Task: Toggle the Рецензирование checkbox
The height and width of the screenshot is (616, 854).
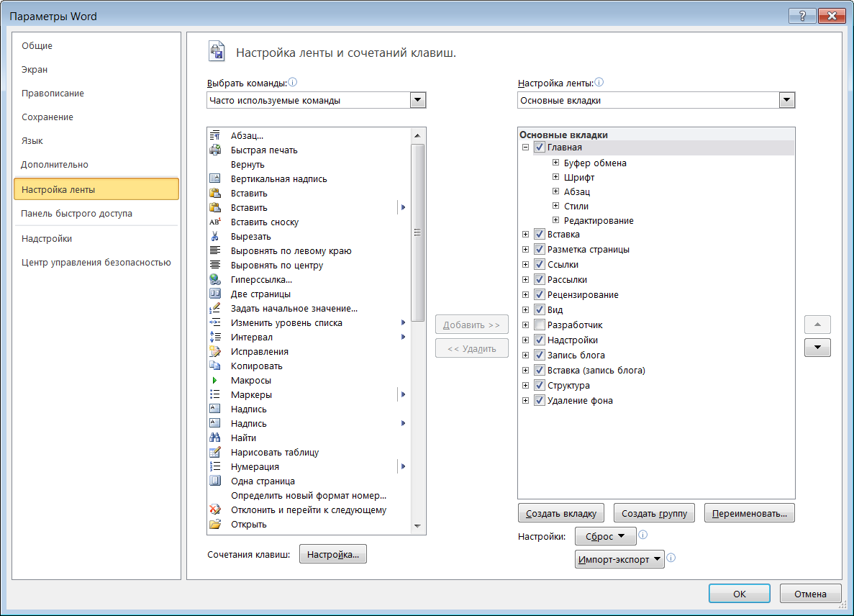Action: click(x=539, y=294)
